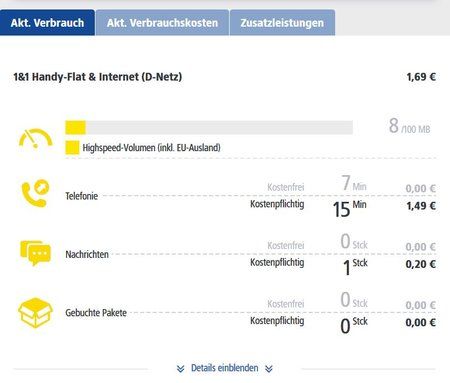Click the speedometer data usage icon
450x383 pixels.
tap(35, 138)
